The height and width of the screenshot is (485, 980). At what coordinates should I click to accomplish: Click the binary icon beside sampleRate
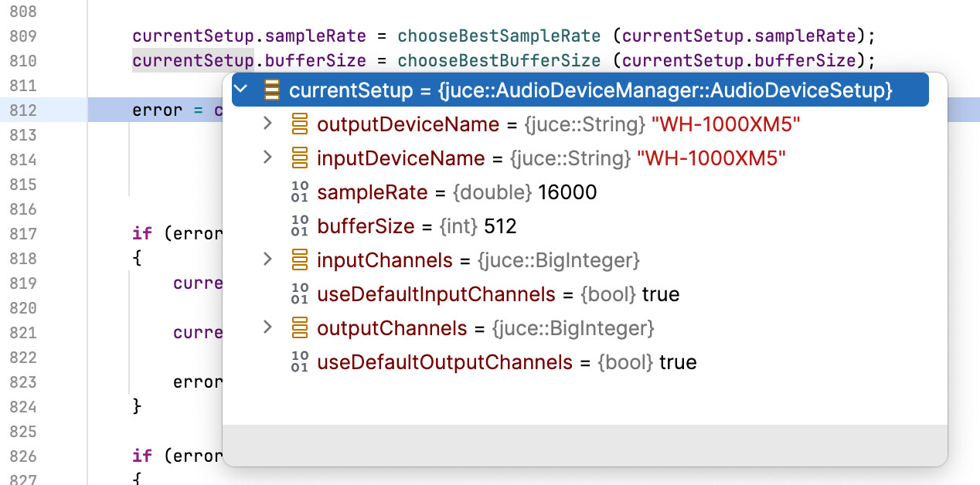pos(299,192)
